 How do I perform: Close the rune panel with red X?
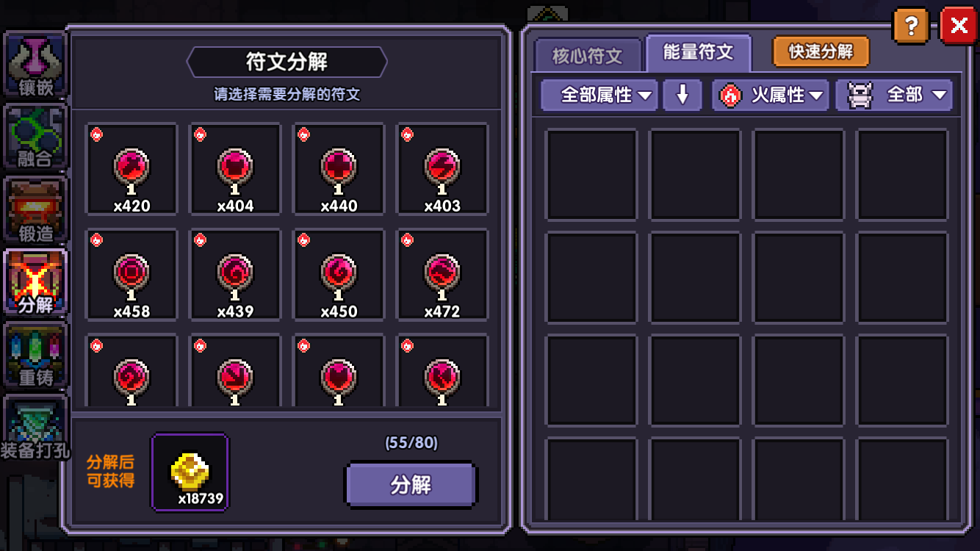[959, 26]
